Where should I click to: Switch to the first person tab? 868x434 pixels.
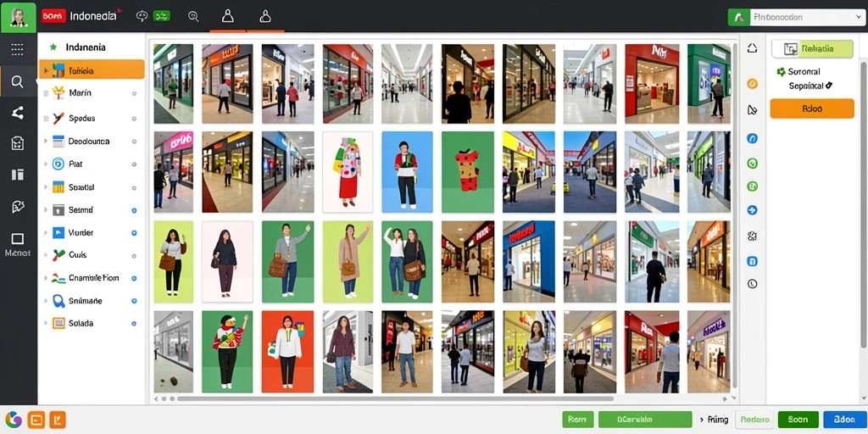pyautogui.click(x=227, y=17)
